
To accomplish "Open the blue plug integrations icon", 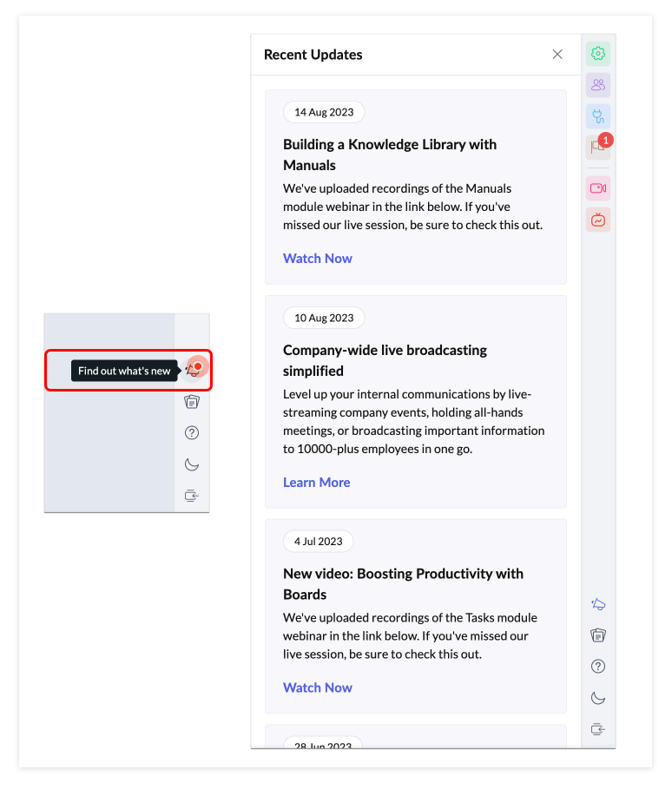I will [x=598, y=116].
